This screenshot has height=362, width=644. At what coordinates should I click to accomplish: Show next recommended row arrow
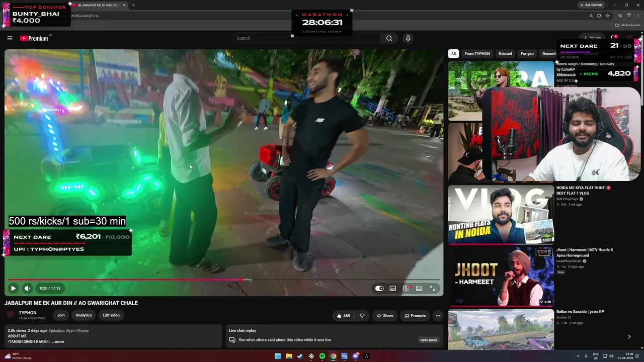(629, 337)
